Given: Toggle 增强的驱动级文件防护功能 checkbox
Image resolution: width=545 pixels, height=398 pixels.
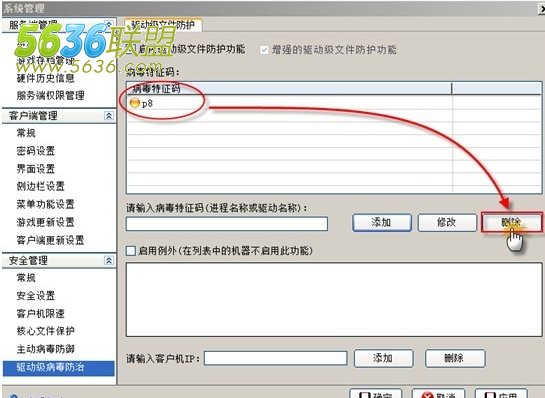Looking at the screenshot, I should (264, 50).
